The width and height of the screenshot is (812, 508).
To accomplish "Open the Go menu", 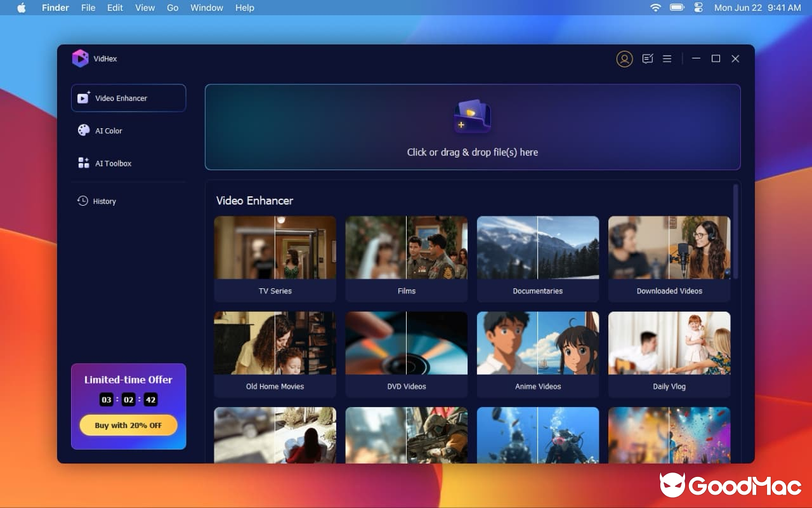I will pyautogui.click(x=173, y=8).
